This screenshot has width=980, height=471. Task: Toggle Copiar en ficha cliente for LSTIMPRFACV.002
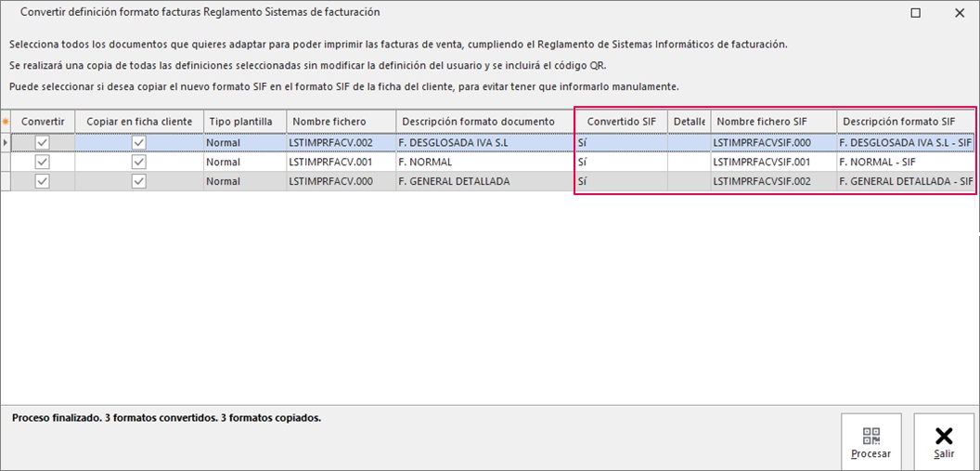tap(139, 143)
